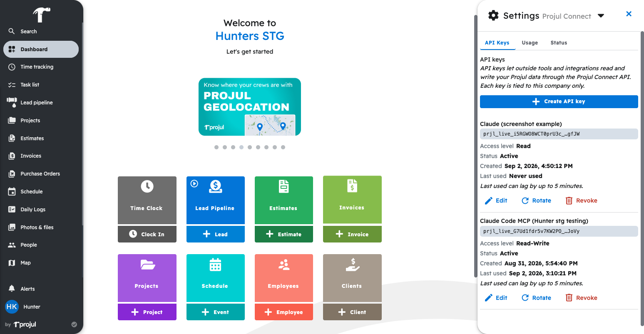The height and width of the screenshot is (334, 644).
Task: Click the Projul Geolocation banner
Action: pyautogui.click(x=250, y=107)
